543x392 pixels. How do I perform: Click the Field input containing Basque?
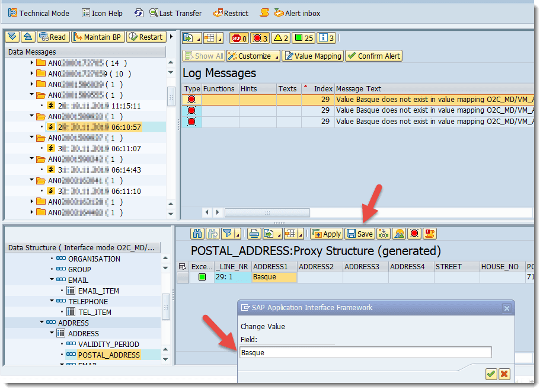click(365, 352)
